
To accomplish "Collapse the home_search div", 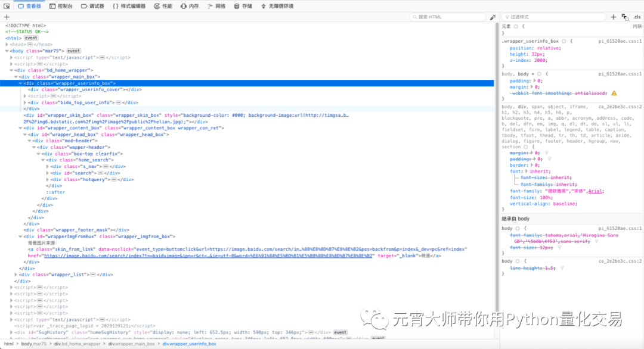I will pos(43,160).
